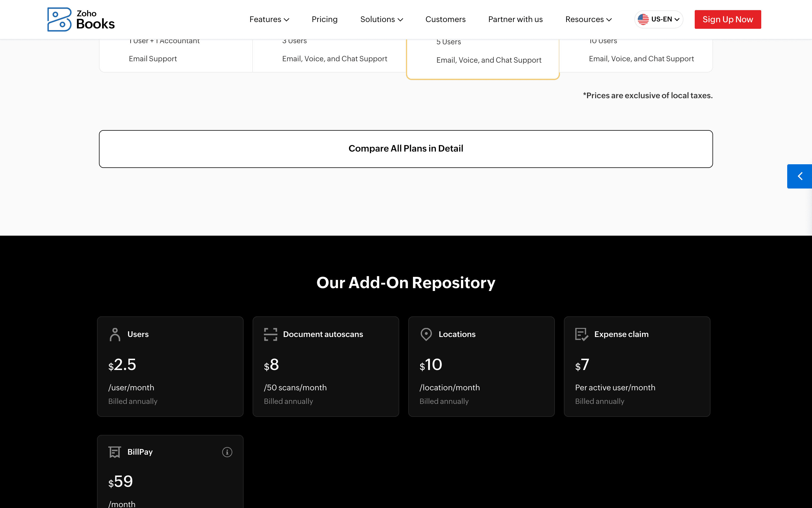Click the /location/month label
This screenshot has height=508, width=812.
click(450, 387)
